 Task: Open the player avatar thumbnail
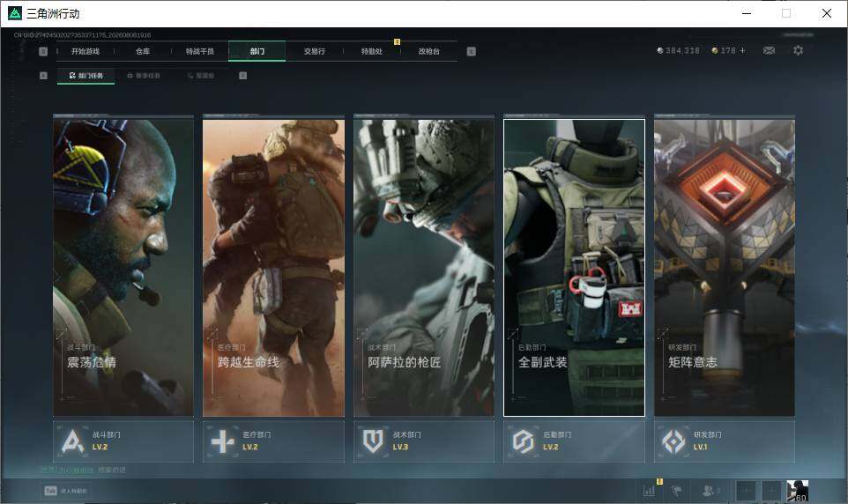tap(797, 491)
